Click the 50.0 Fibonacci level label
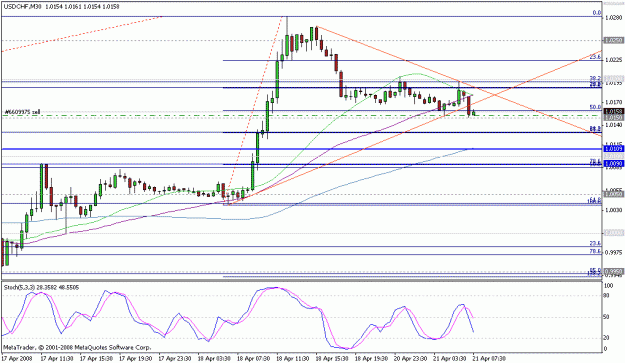 click(595, 108)
